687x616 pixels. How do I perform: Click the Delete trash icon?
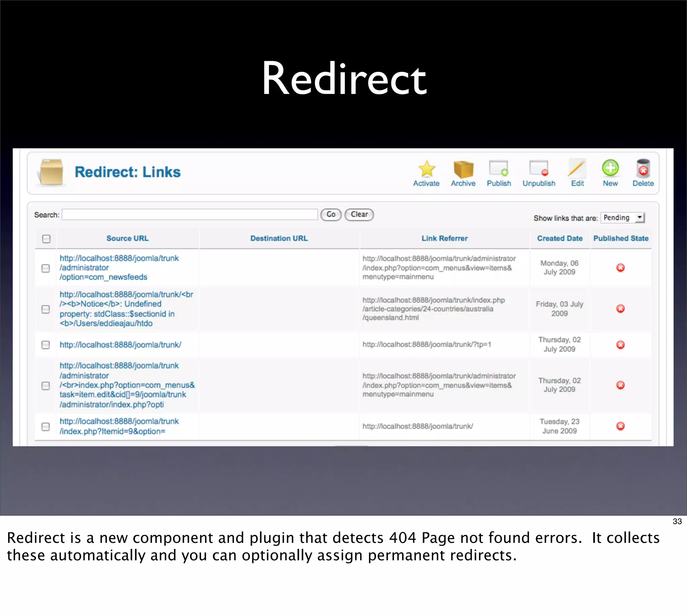pyautogui.click(x=643, y=168)
